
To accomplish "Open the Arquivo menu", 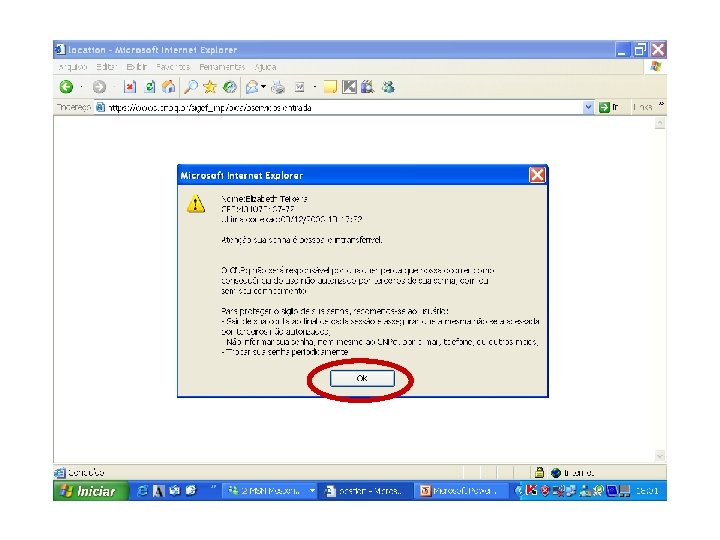I will 73,67.
